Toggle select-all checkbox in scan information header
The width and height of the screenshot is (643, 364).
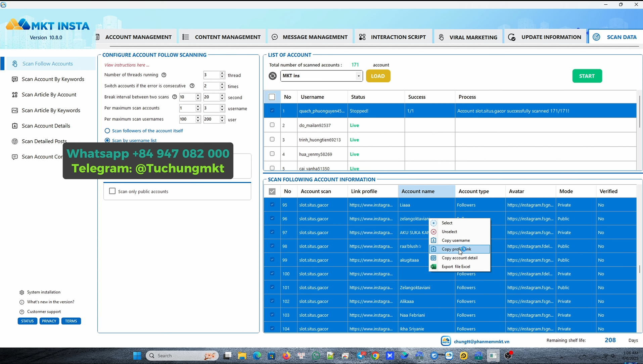(x=272, y=191)
